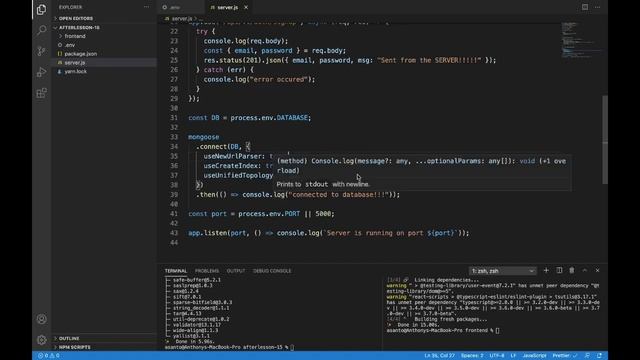The width and height of the screenshot is (640, 360).
Task: Open the Search view in activity bar
Action: click(x=41, y=30)
